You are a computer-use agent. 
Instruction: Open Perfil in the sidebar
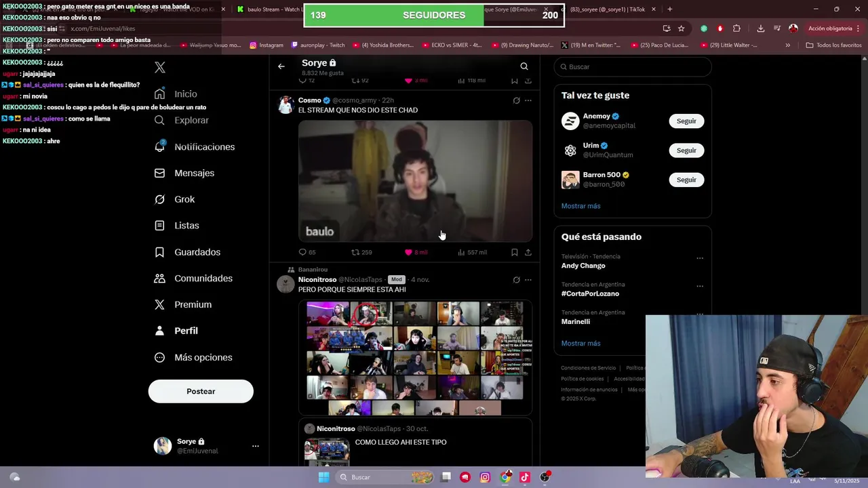pos(176,331)
